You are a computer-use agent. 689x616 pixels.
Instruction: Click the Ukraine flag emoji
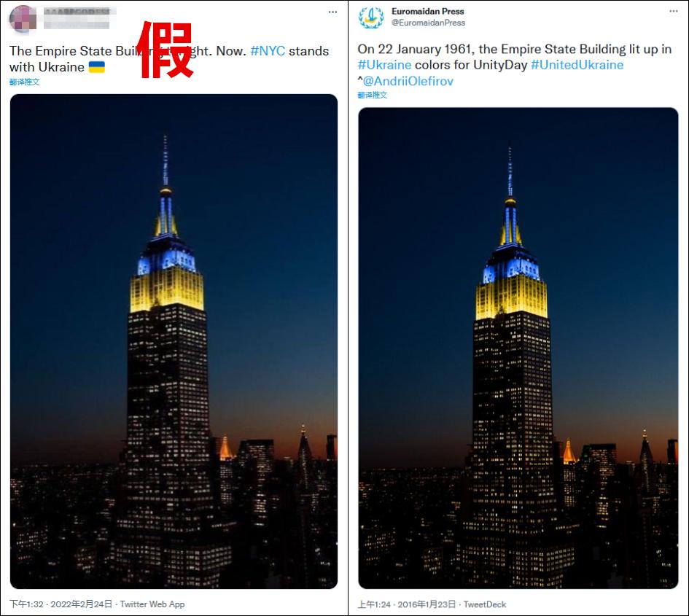97,67
